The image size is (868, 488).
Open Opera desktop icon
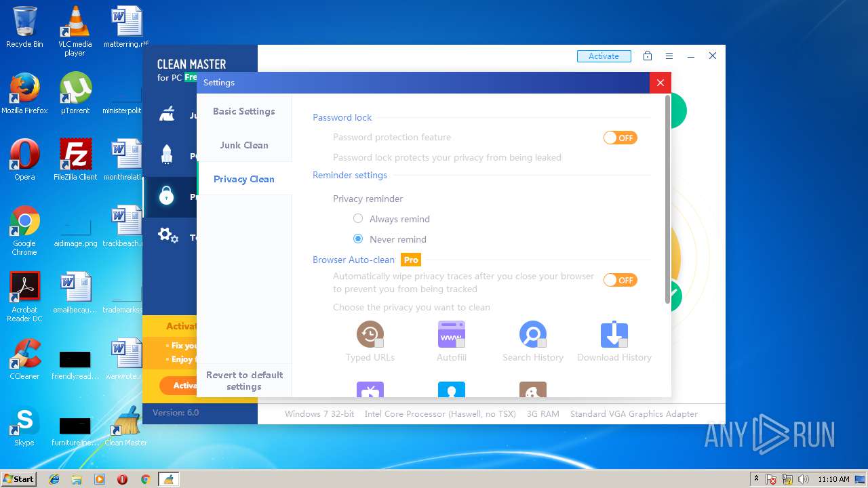(x=24, y=159)
